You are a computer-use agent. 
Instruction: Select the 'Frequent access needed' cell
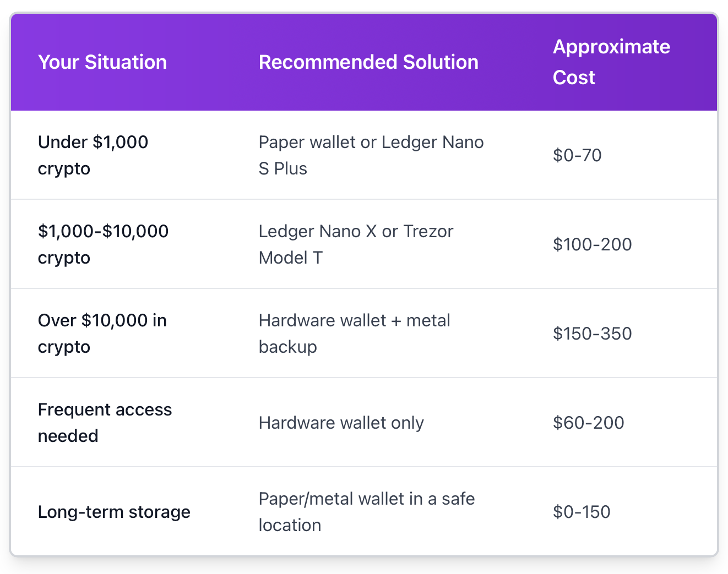[x=105, y=423]
